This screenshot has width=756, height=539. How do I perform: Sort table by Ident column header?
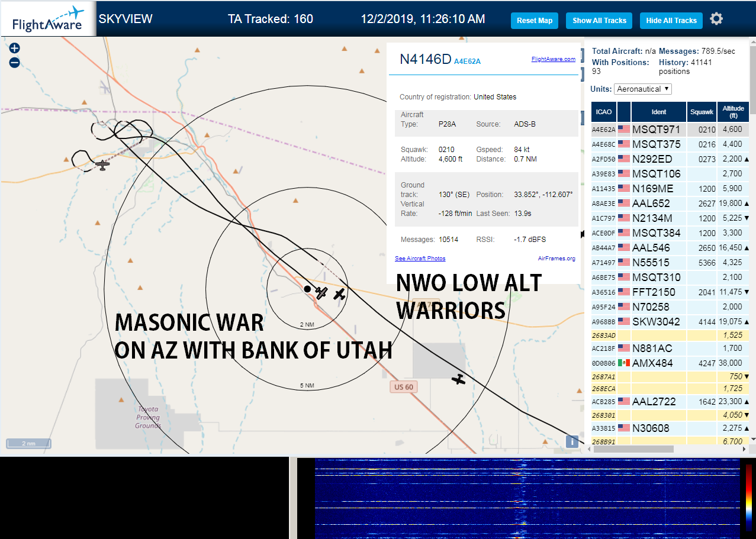coord(659,112)
